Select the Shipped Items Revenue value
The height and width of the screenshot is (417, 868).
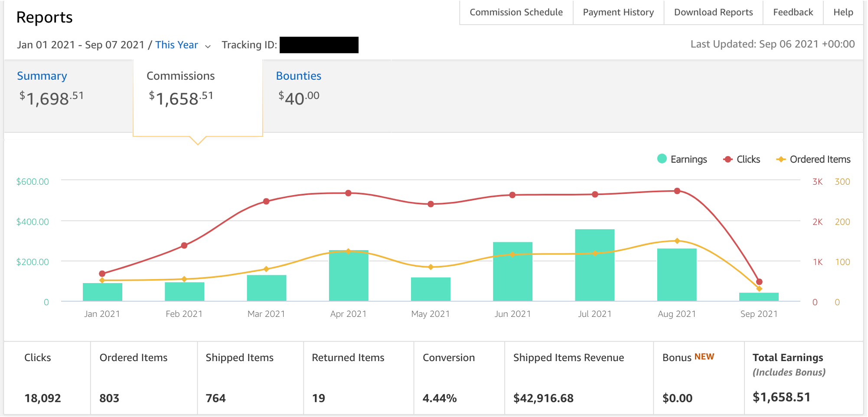click(543, 397)
